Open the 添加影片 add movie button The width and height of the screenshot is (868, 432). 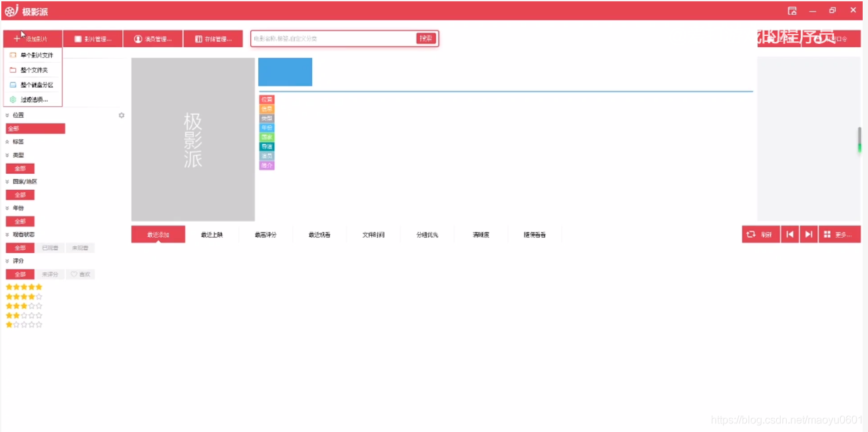[x=33, y=39]
